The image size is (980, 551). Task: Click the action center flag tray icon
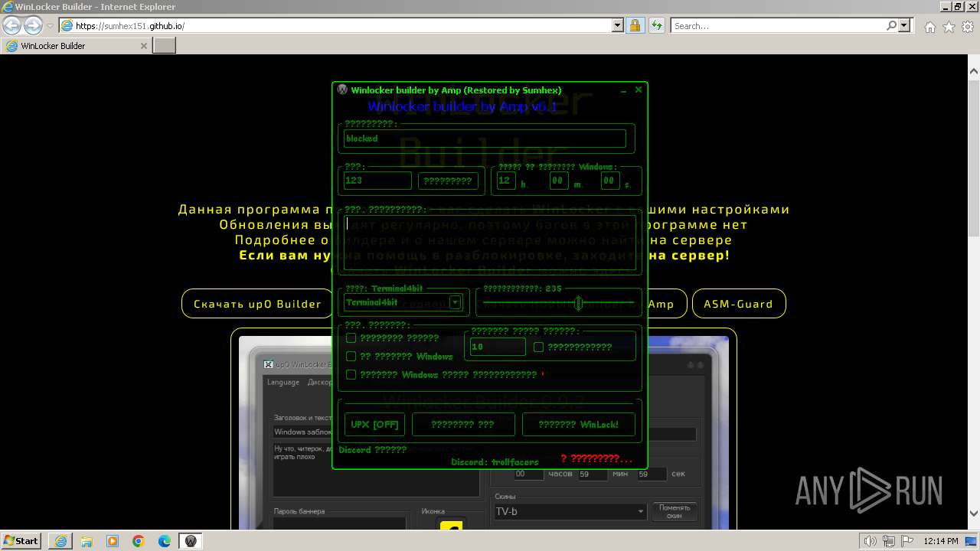click(908, 541)
